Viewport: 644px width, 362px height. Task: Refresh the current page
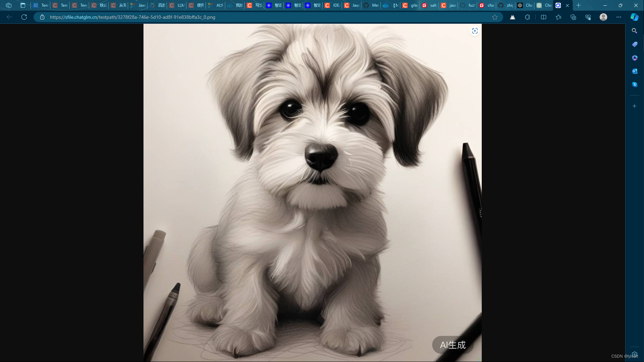[x=24, y=17]
